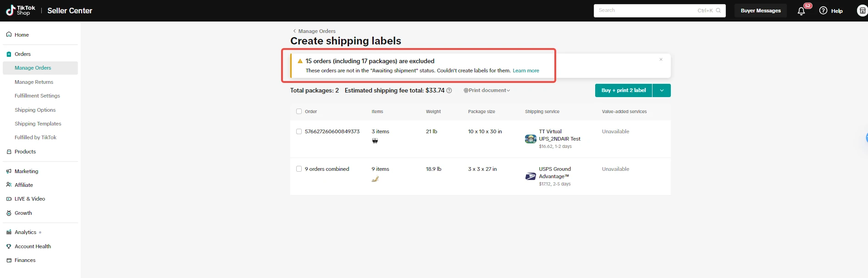Click the estimated shipping fee info icon
Screen dimensions: 868x278
point(449,91)
